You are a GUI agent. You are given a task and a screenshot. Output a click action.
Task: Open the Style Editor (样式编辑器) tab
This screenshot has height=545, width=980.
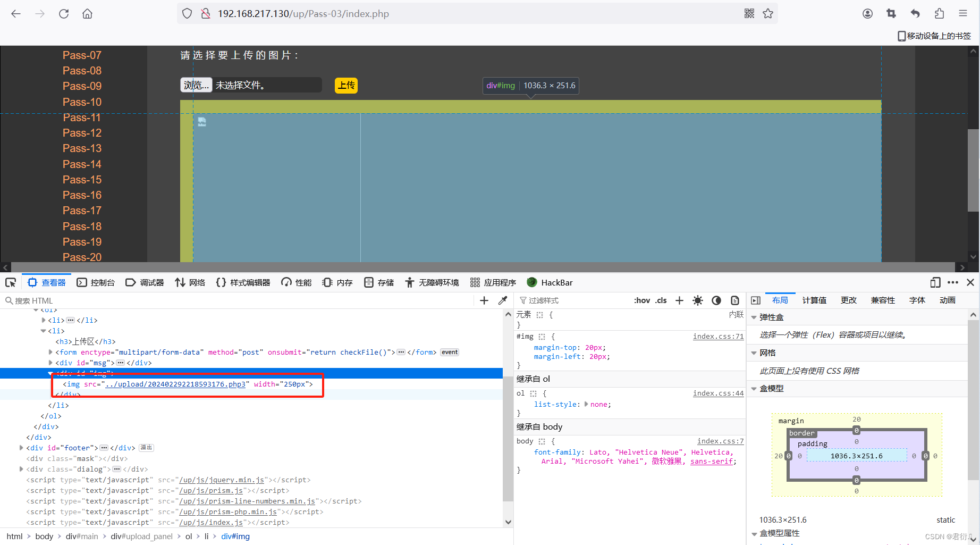click(243, 282)
